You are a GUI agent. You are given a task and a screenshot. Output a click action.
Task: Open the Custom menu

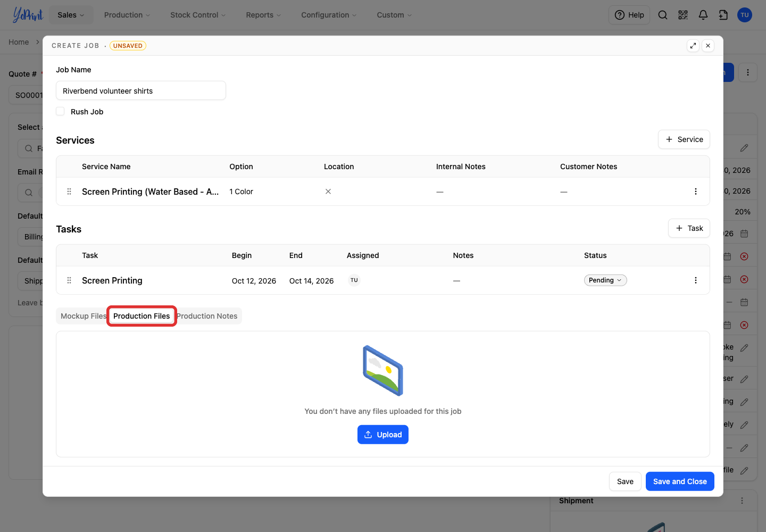pyautogui.click(x=394, y=15)
